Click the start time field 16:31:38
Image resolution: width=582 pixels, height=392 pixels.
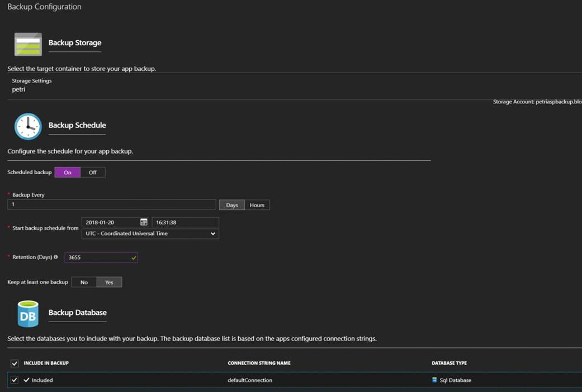coord(185,222)
